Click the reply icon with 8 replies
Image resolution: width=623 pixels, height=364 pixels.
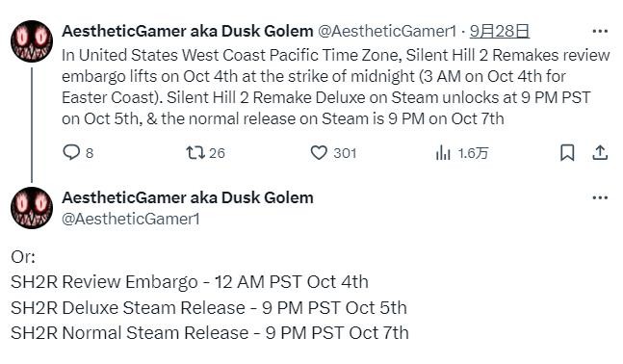(71, 152)
